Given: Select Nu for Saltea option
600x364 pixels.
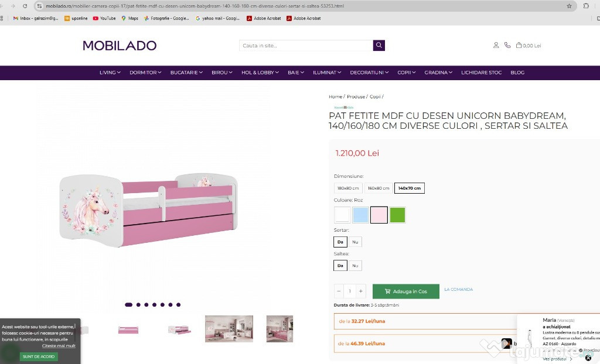Looking at the screenshot, I should 355,266.
